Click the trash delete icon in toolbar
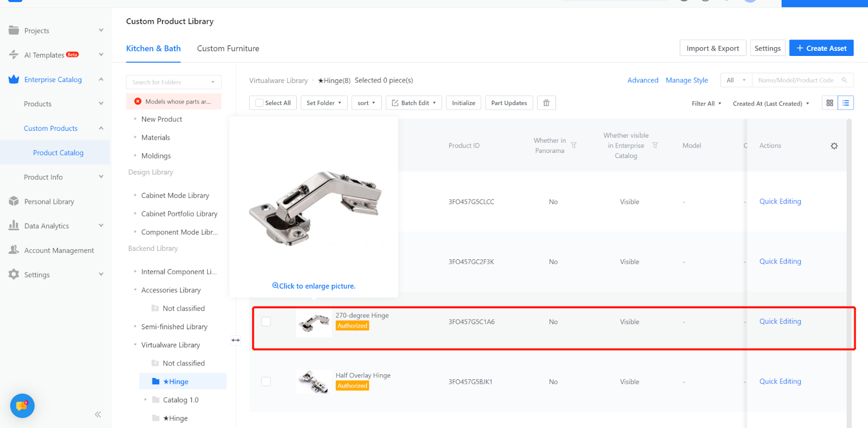Screen dimensions: 868x428 (546, 103)
